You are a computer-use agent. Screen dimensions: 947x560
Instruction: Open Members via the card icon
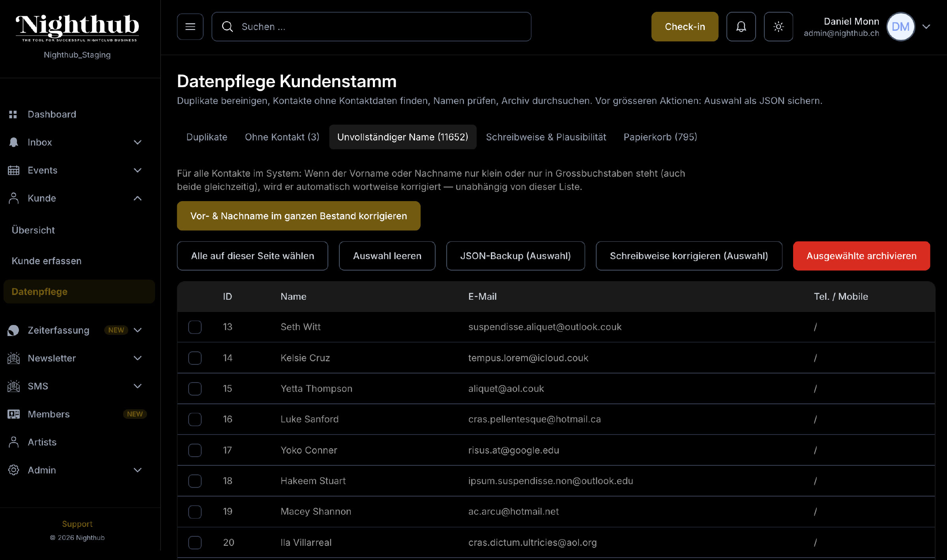(x=13, y=414)
